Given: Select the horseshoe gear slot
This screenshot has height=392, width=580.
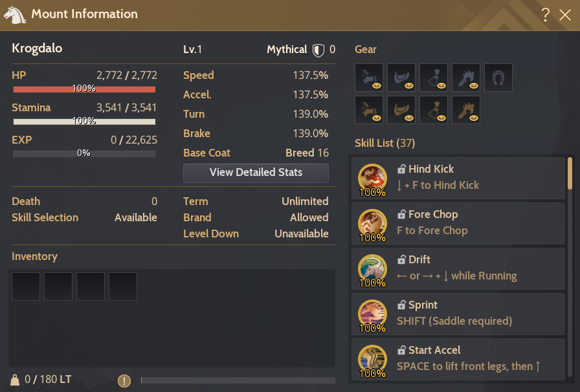Looking at the screenshot, I should 498,78.
